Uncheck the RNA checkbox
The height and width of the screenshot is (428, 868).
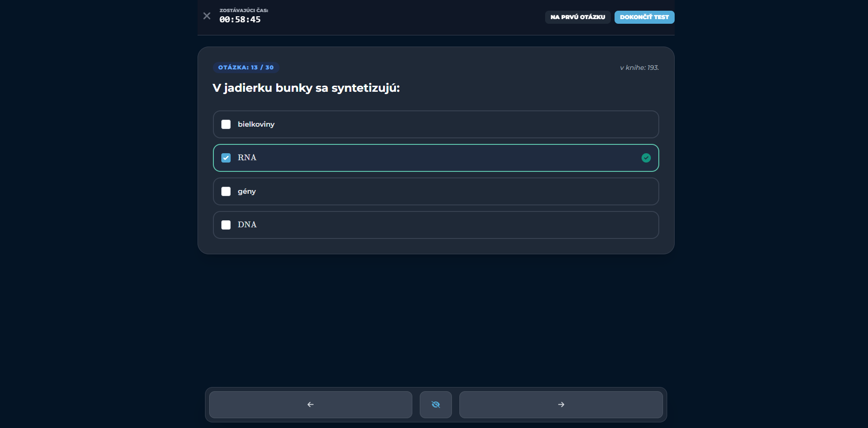tap(226, 158)
